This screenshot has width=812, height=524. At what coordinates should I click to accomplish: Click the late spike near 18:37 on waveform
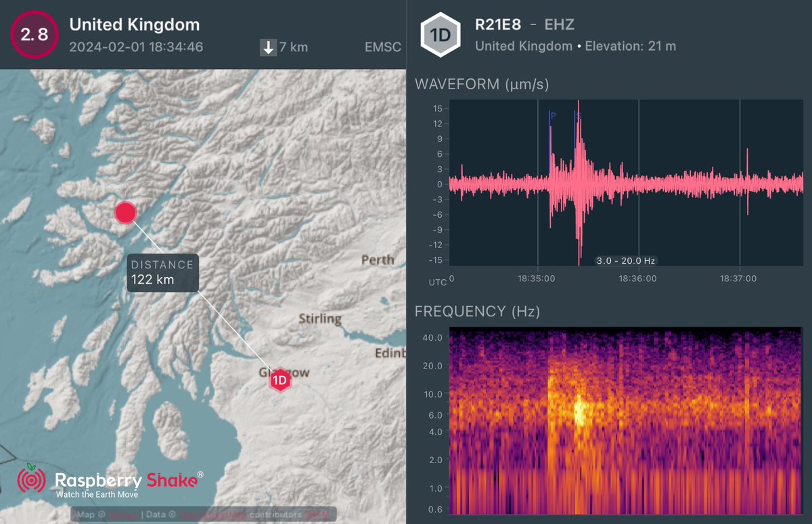click(x=747, y=183)
